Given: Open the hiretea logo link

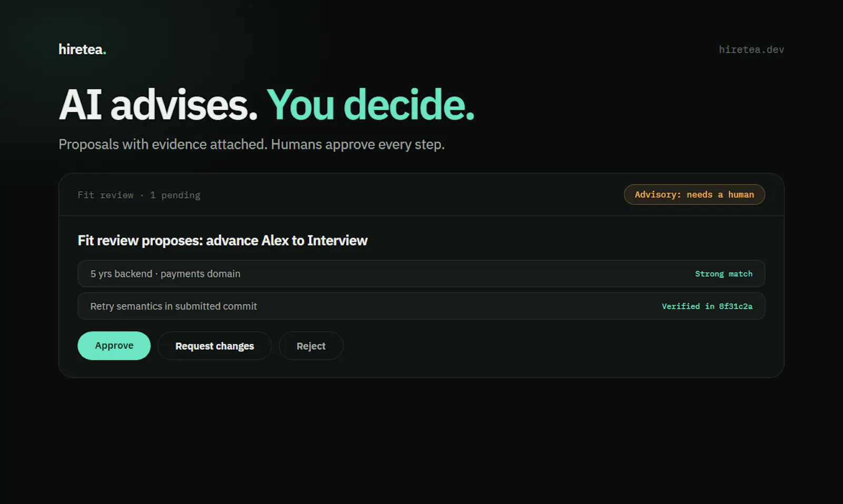Looking at the screenshot, I should (82, 50).
